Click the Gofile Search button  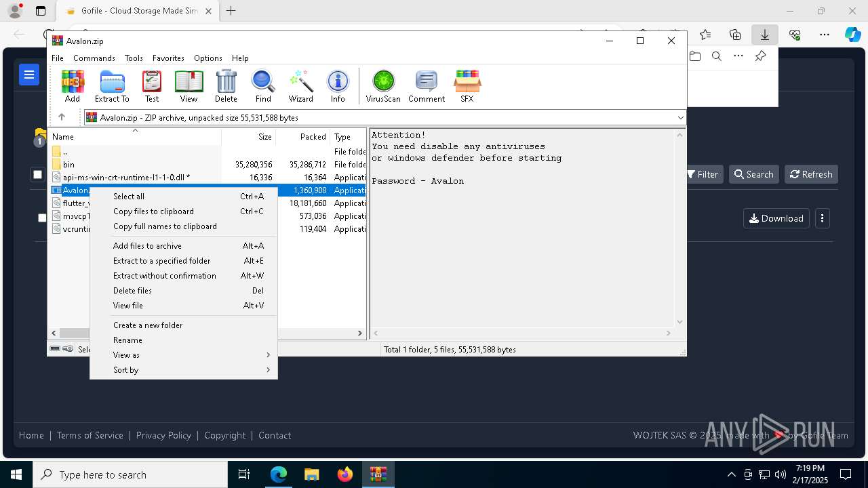click(x=754, y=174)
